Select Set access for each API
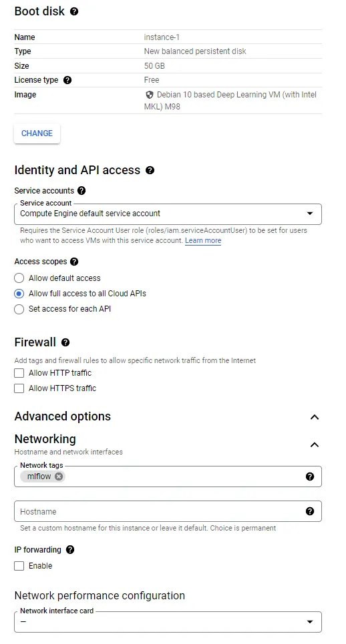The width and height of the screenshot is (346, 644). coord(19,309)
